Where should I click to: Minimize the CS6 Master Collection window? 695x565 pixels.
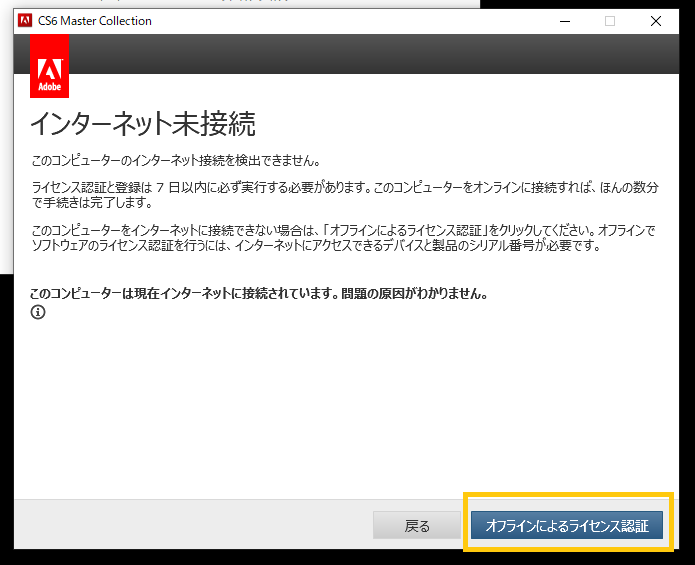pyautogui.click(x=565, y=21)
